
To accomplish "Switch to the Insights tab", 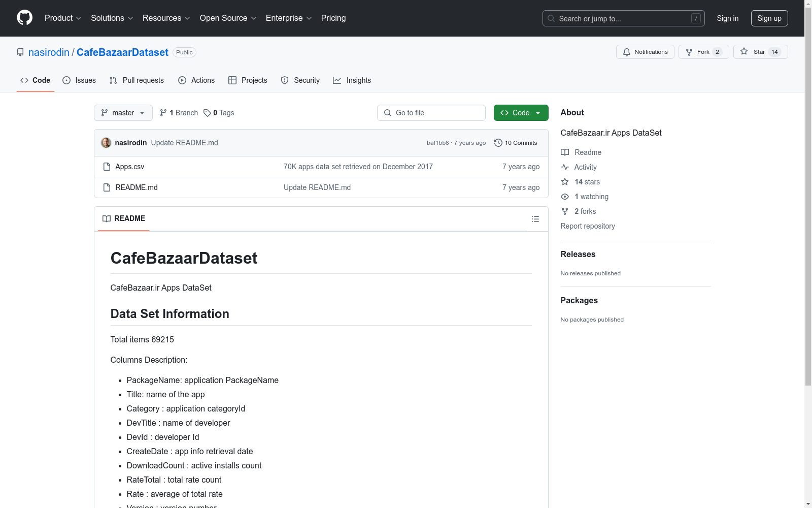I will [352, 80].
